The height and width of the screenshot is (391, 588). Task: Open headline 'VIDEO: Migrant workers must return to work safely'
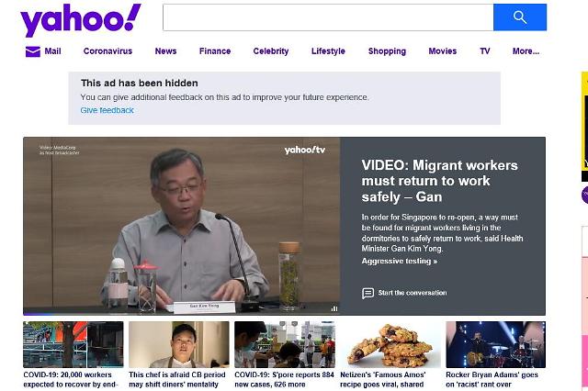tap(439, 181)
